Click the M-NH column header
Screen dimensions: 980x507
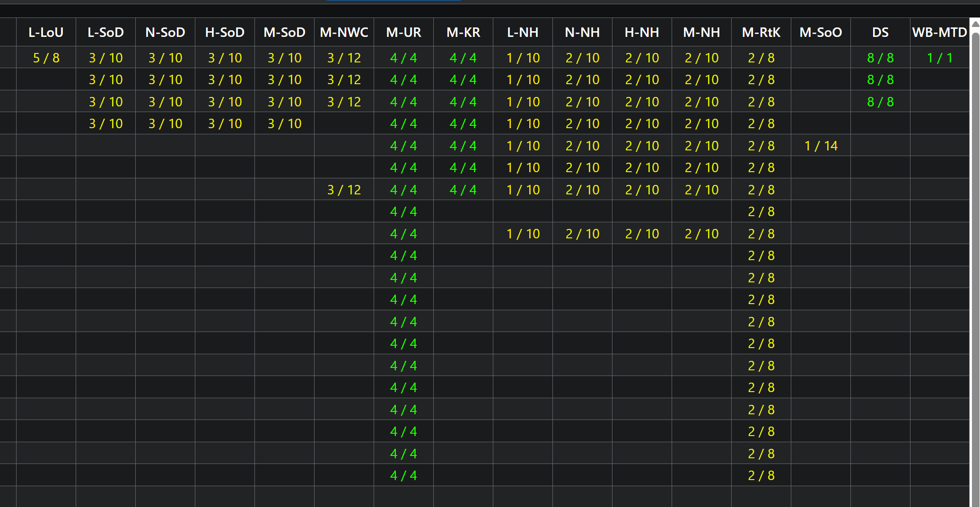point(701,32)
